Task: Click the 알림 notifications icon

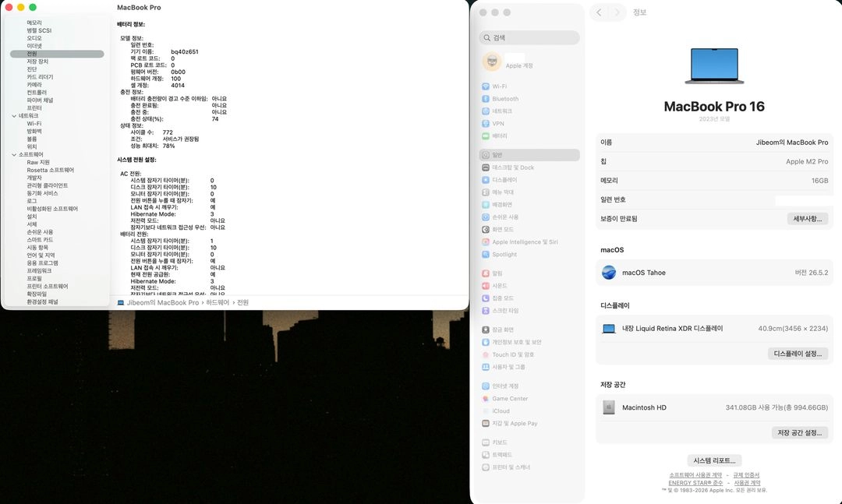Action: click(x=486, y=273)
